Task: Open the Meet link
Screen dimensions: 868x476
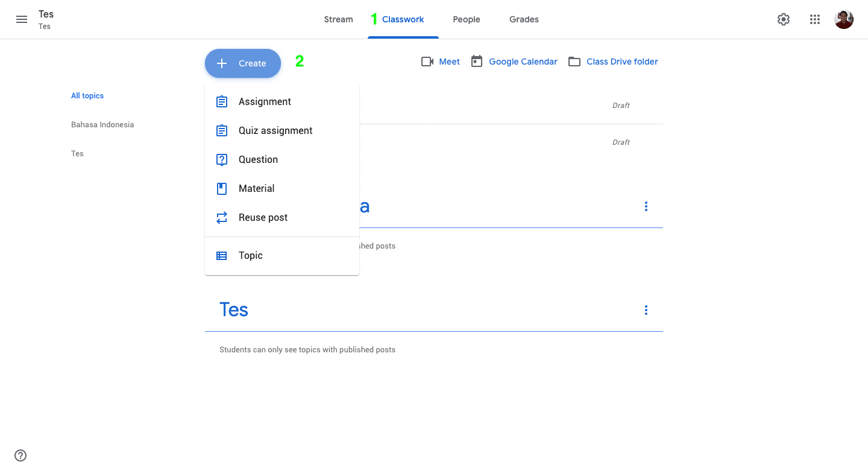Action: (449, 62)
